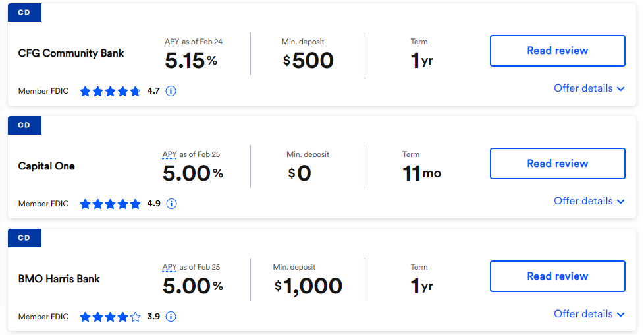644x335 pixels.
Task: Click CFG Community Bank star rating
Action: (110, 91)
